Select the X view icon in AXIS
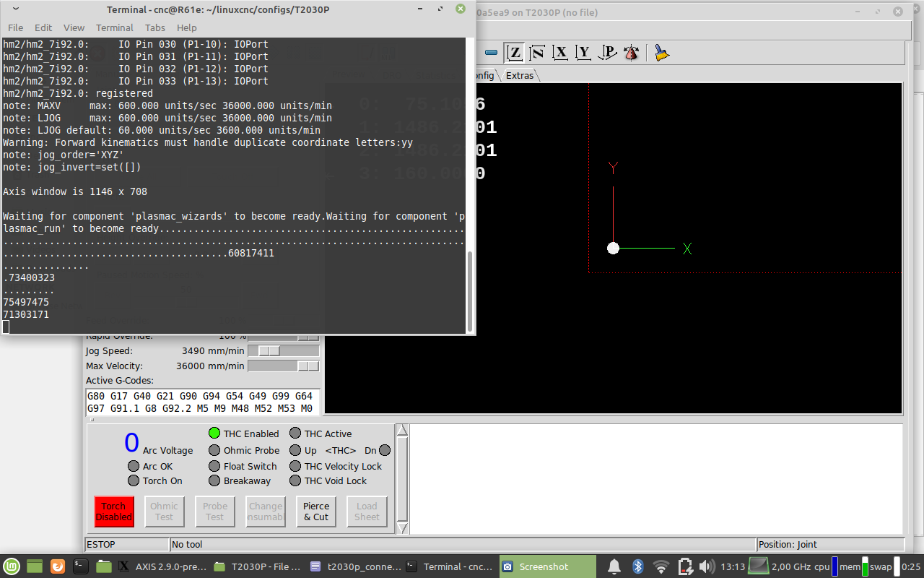Screen dimensions: 924x578 [x=560, y=53]
